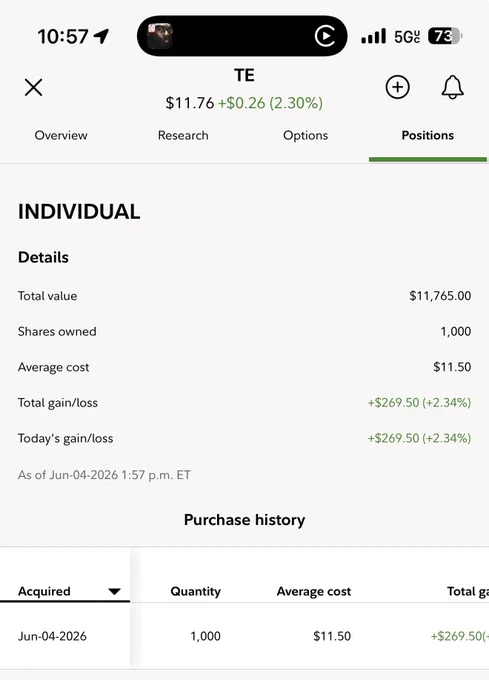Switch to the Research tab
This screenshot has width=489, height=680.
183,135
